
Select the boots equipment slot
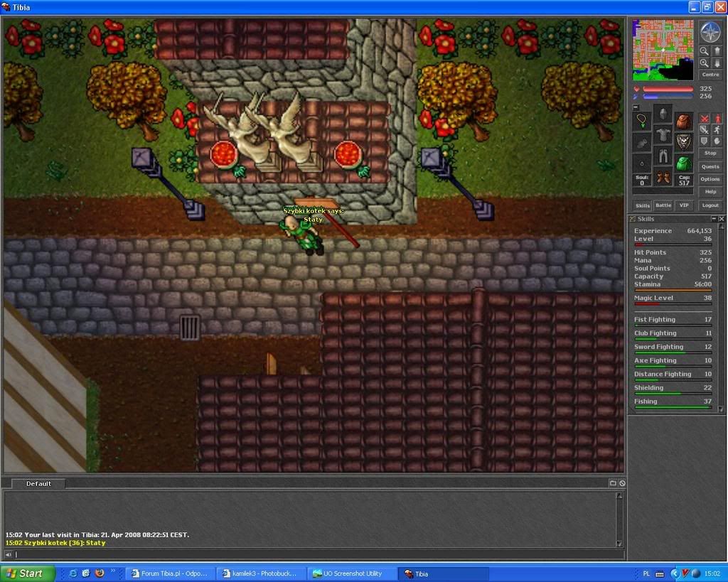click(x=663, y=178)
